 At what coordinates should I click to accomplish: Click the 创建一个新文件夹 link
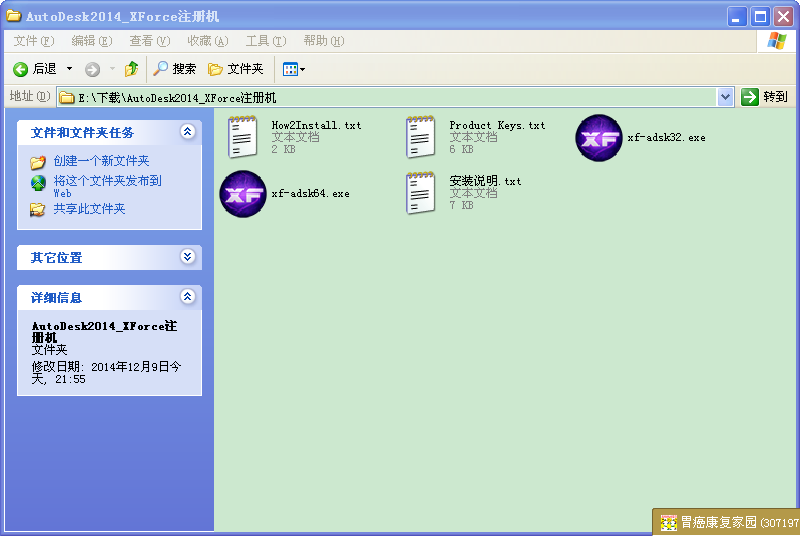click(101, 161)
